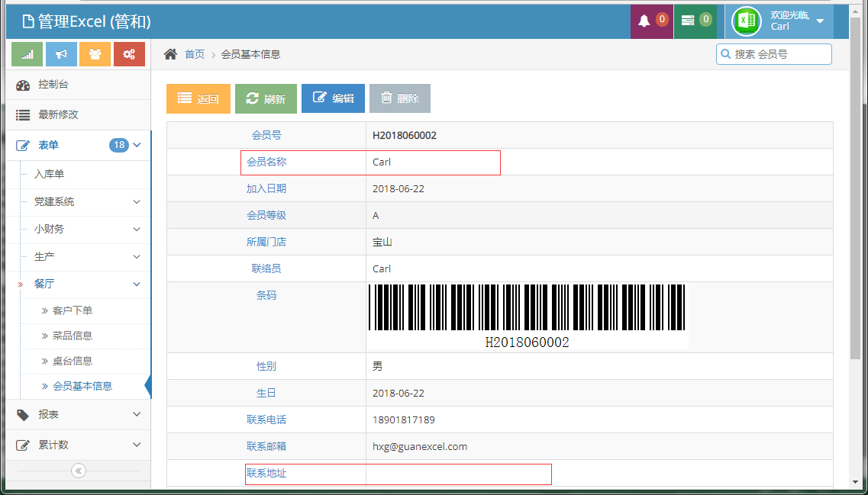This screenshot has height=495, width=868.
Task: Click the sidebar collapse double-arrow button
Action: pyautogui.click(x=78, y=471)
